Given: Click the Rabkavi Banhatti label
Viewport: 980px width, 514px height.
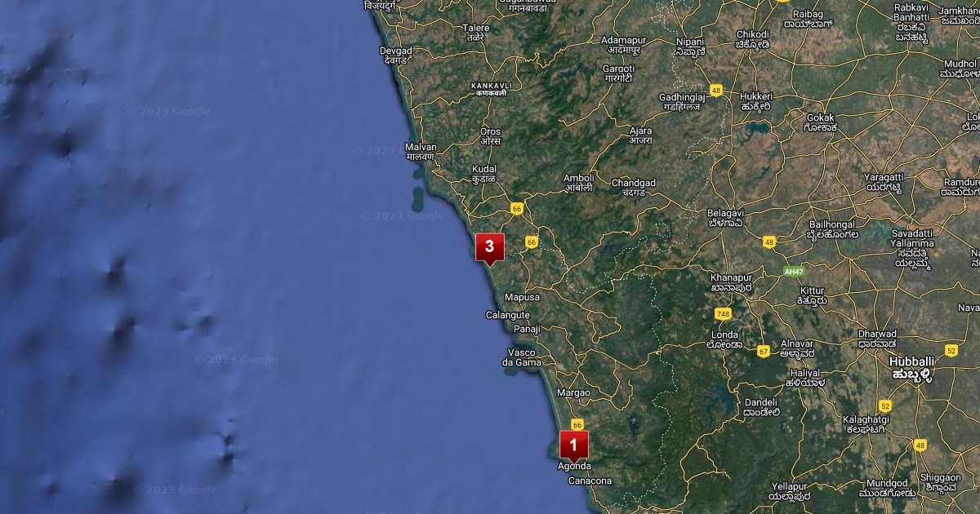Looking at the screenshot, I should (911, 22).
